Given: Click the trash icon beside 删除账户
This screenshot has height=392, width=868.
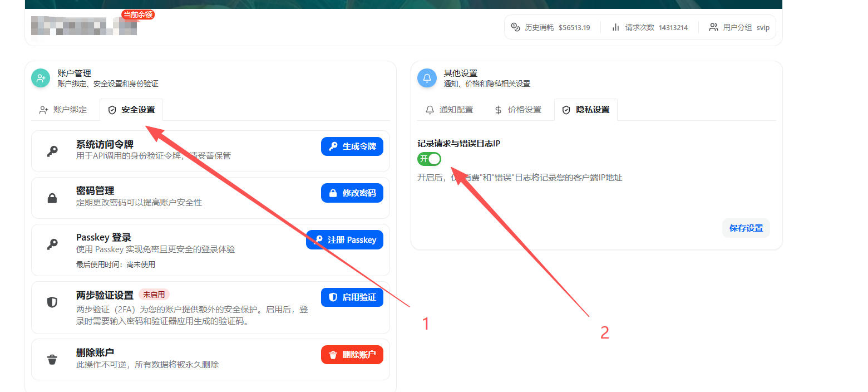Looking at the screenshot, I should tap(52, 359).
